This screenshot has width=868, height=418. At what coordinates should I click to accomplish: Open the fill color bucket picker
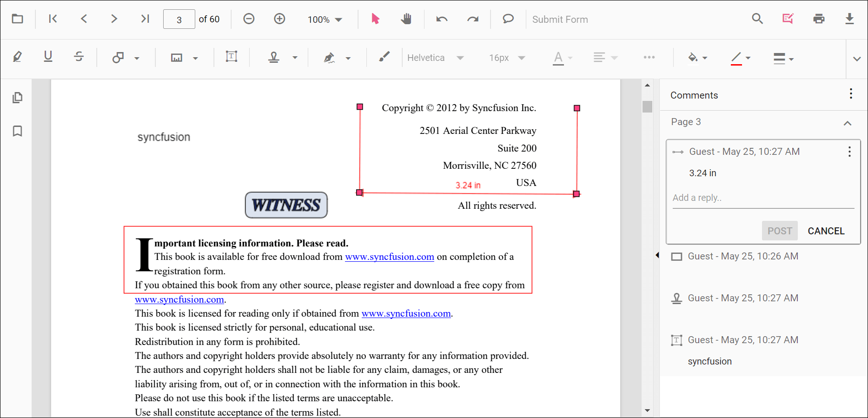tap(697, 58)
